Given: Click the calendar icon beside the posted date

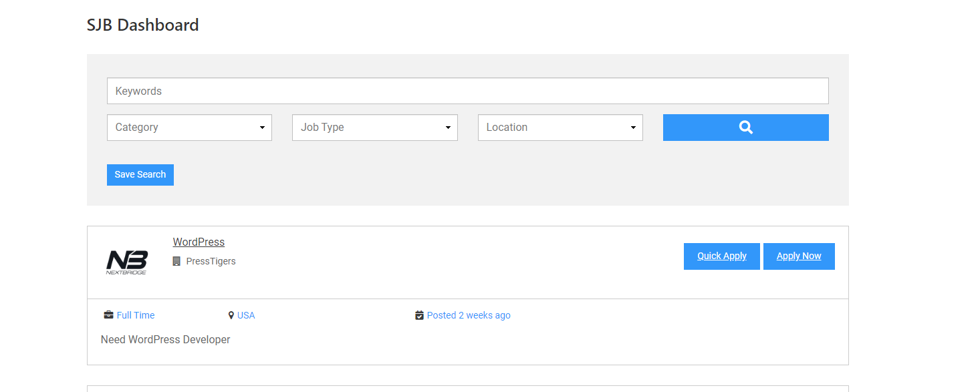Looking at the screenshot, I should pyautogui.click(x=419, y=315).
